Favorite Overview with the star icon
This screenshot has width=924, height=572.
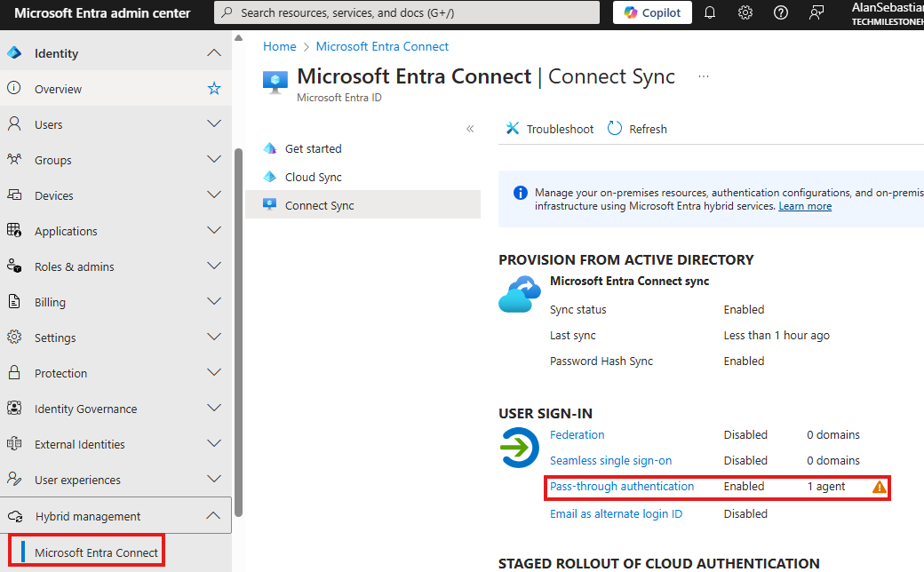tap(214, 88)
